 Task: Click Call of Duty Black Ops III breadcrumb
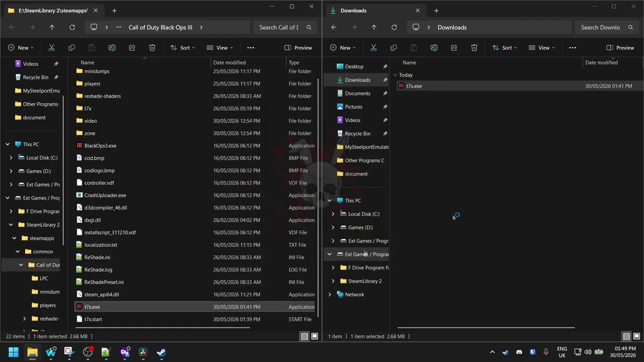[x=160, y=27]
